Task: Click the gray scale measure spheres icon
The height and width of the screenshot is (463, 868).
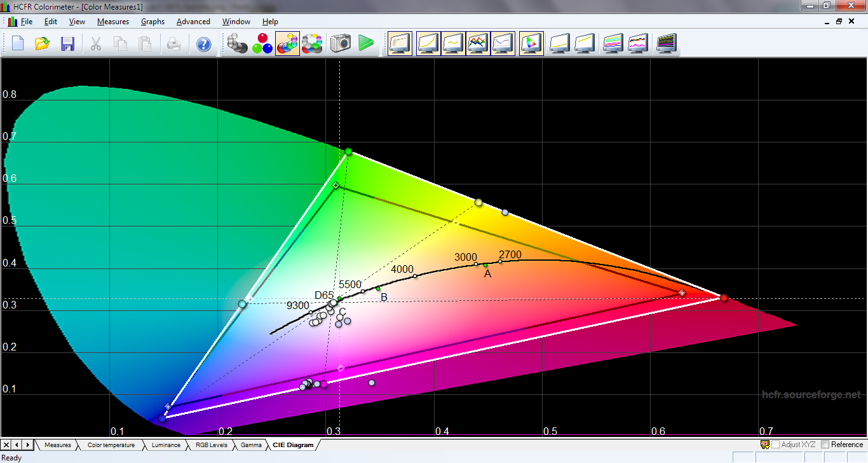Action: [x=238, y=44]
